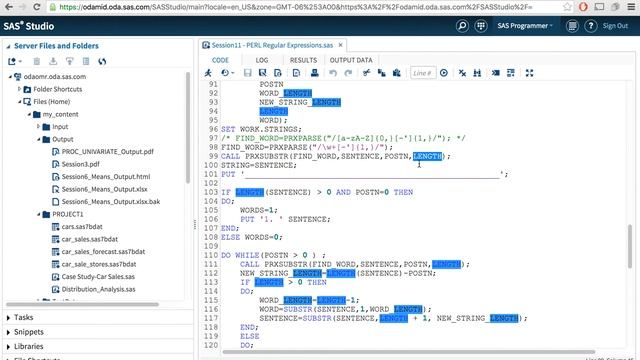Click the Refresh icon in Files pane
This screenshot has width=640, height=360.
(102, 61)
